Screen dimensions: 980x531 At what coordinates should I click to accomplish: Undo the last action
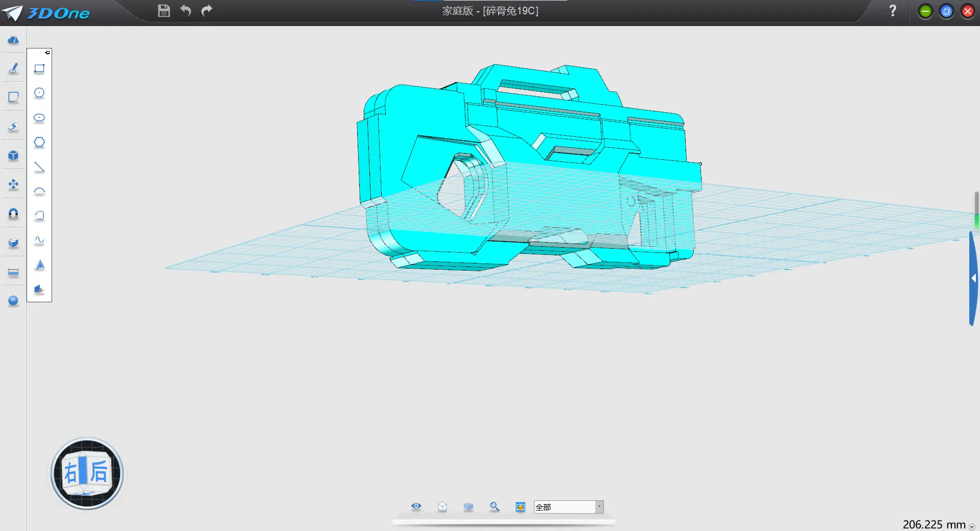click(x=185, y=10)
